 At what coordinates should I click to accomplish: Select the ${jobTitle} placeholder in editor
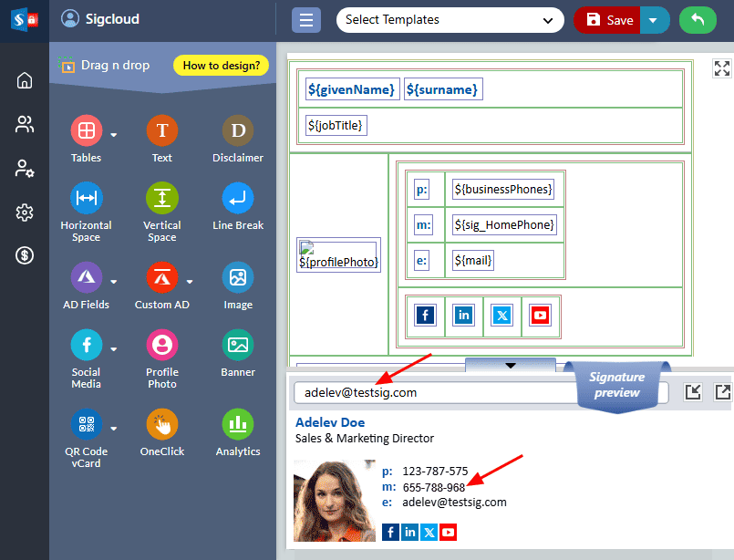[x=336, y=126]
